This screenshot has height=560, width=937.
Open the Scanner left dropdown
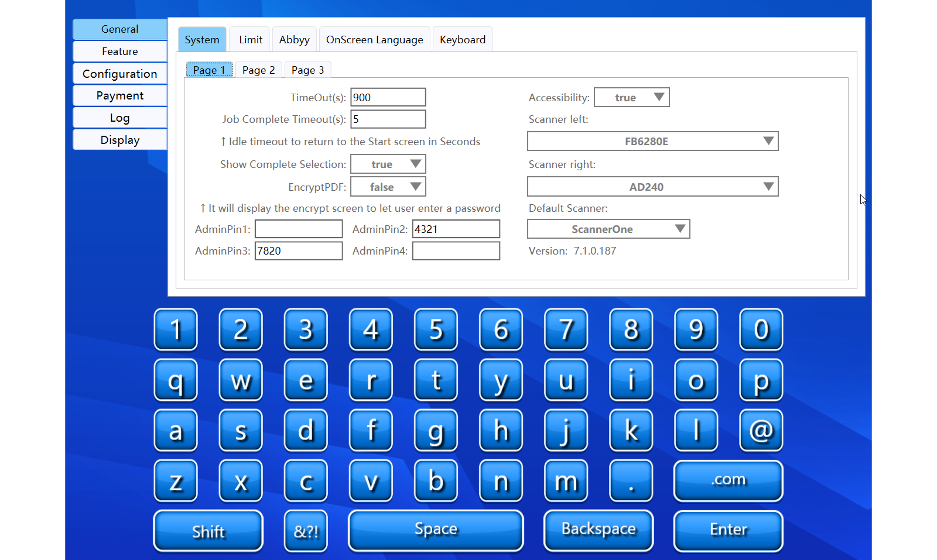pos(653,141)
